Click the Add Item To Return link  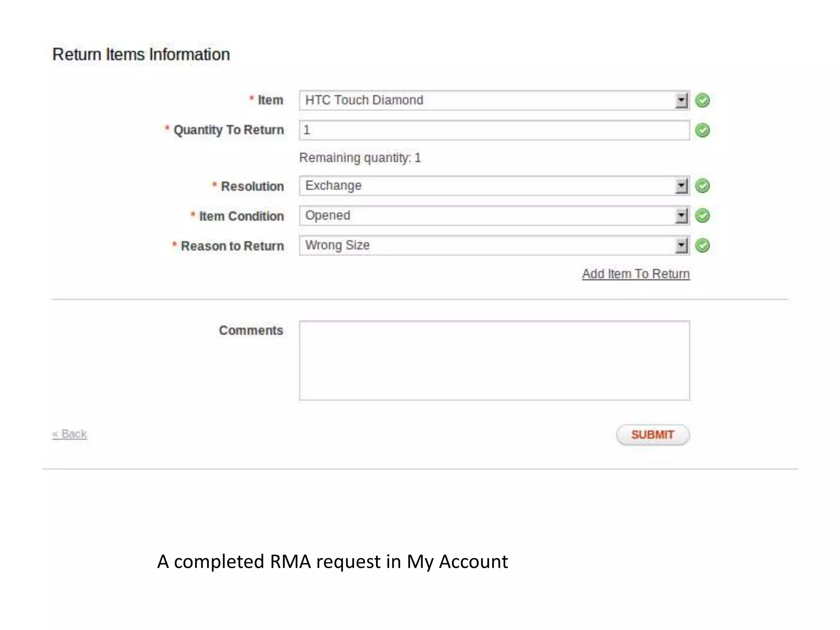coord(636,274)
